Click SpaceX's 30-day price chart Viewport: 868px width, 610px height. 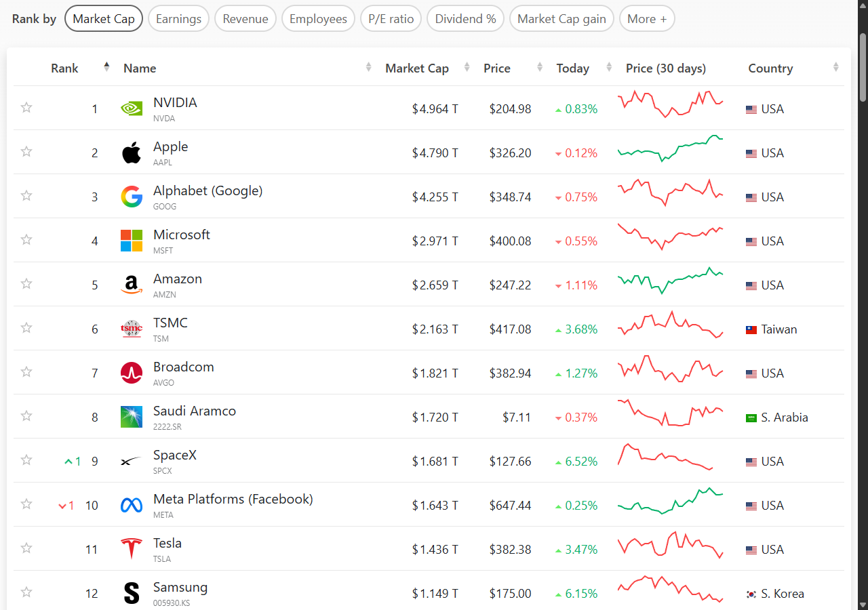coord(665,457)
